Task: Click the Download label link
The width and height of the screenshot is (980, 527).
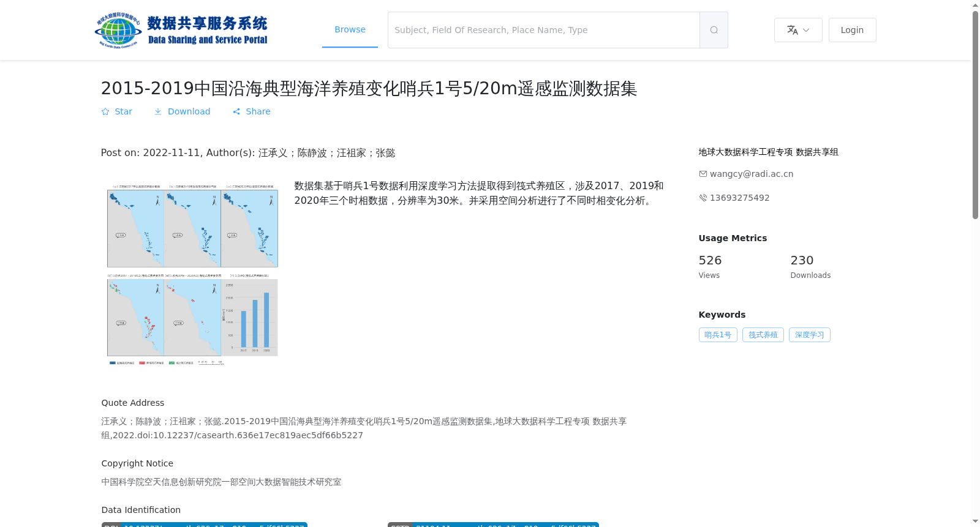Action: coord(189,111)
